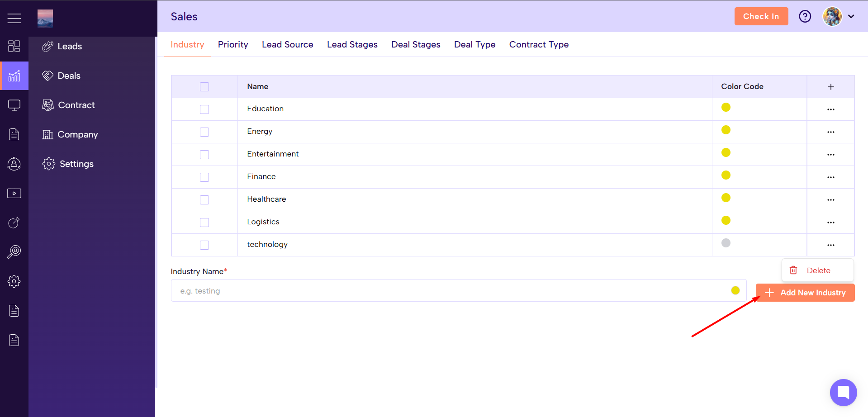This screenshot has height=417, width=868.
Task: Select the technology row checkbox
Action: tap(204, 245)
